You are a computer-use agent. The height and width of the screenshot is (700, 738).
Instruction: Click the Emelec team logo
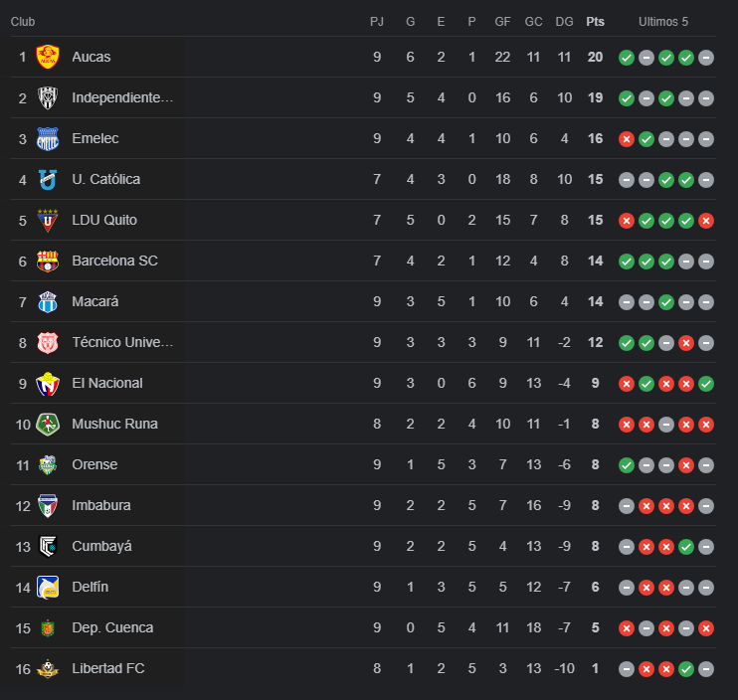[48, 138]
